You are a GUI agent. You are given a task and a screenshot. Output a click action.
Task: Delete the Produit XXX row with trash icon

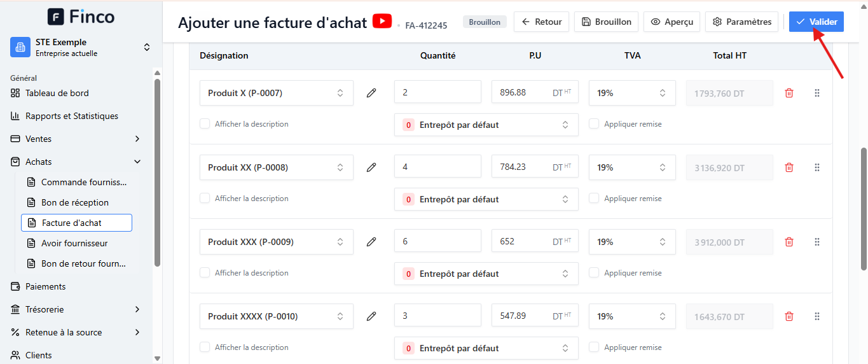[x=789, y=242]
